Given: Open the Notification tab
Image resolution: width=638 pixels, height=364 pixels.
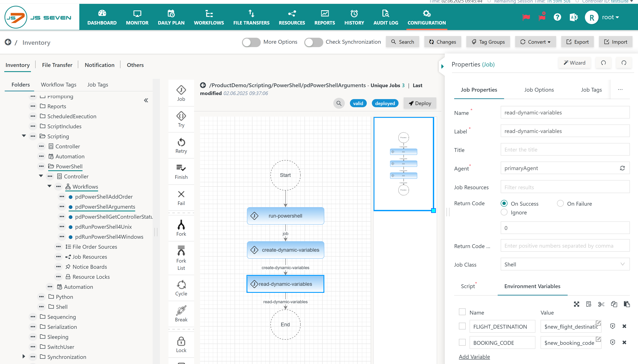Looking at the screenshot, I should click(100, 65).
